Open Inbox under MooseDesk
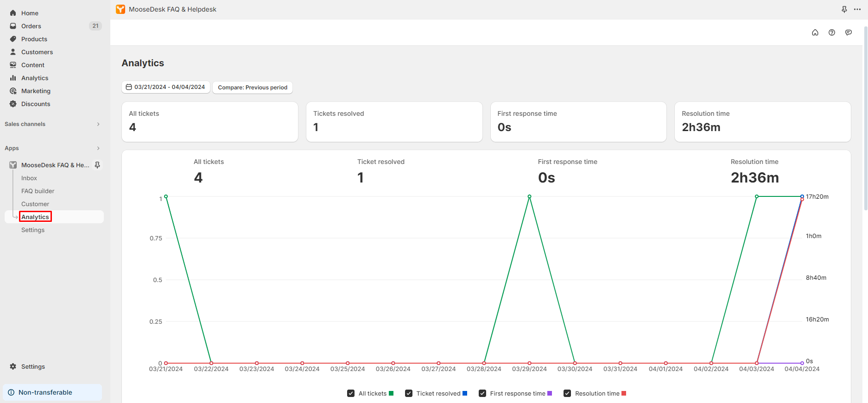This screenshot has width=868, height=403. [29, 178]
